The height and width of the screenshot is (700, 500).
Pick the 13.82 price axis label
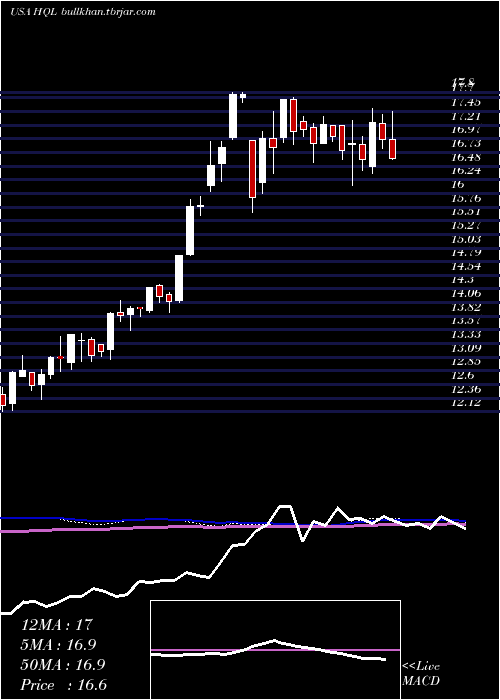pyautogui.click(x=466, y=307)
